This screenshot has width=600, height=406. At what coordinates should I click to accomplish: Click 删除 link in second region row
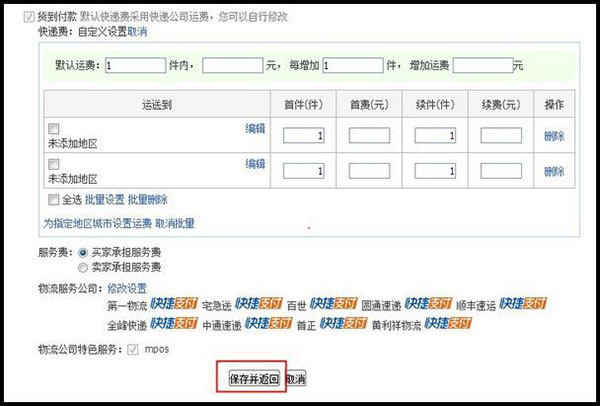pos(554,171)
